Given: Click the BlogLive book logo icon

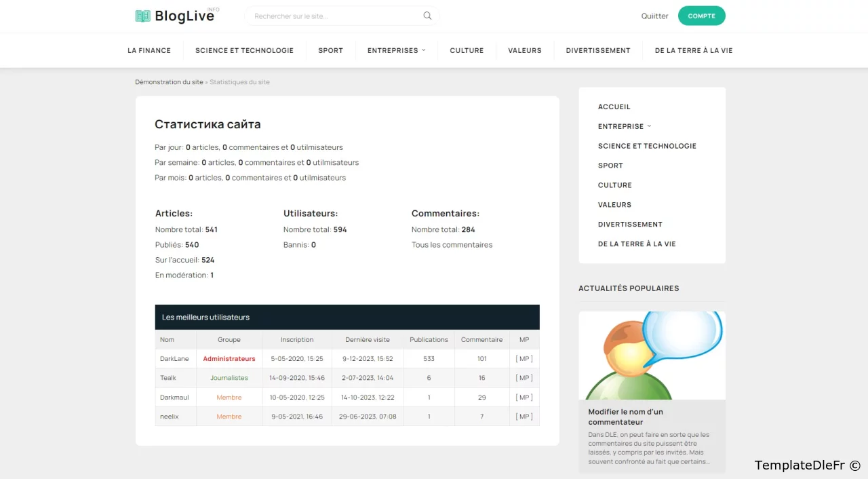Looking at the screenshot, I should point(142,16).
